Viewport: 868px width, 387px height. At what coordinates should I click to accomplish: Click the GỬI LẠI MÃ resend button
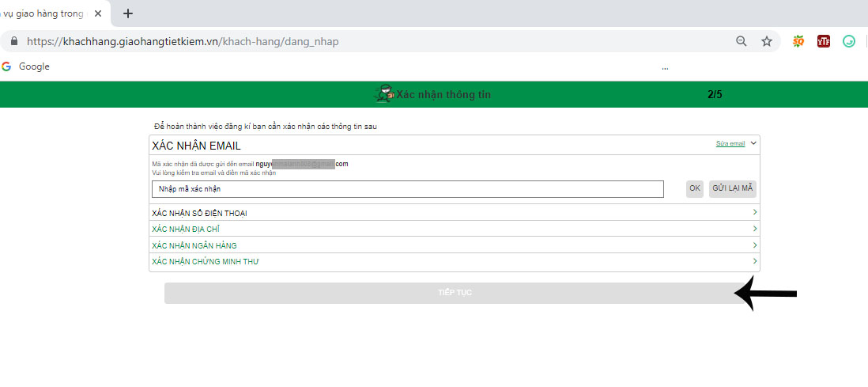click(x=733, y=188)
